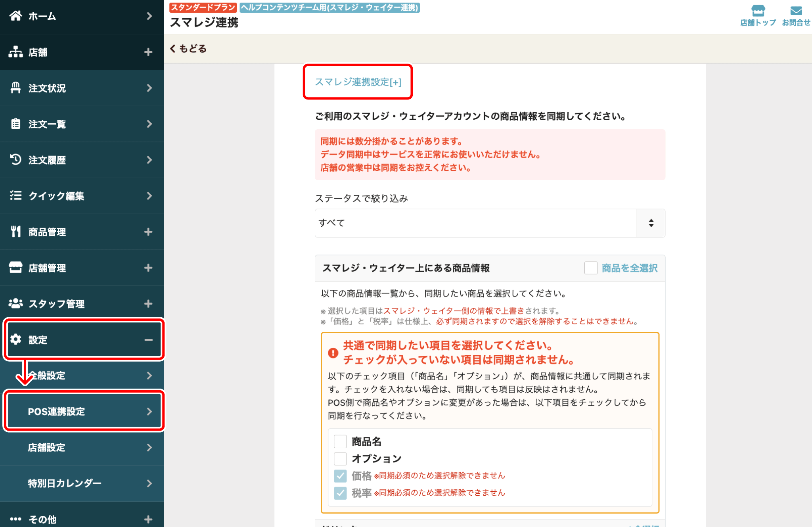Open 店舗トップ store icon in header

click(x=758, y=10)
